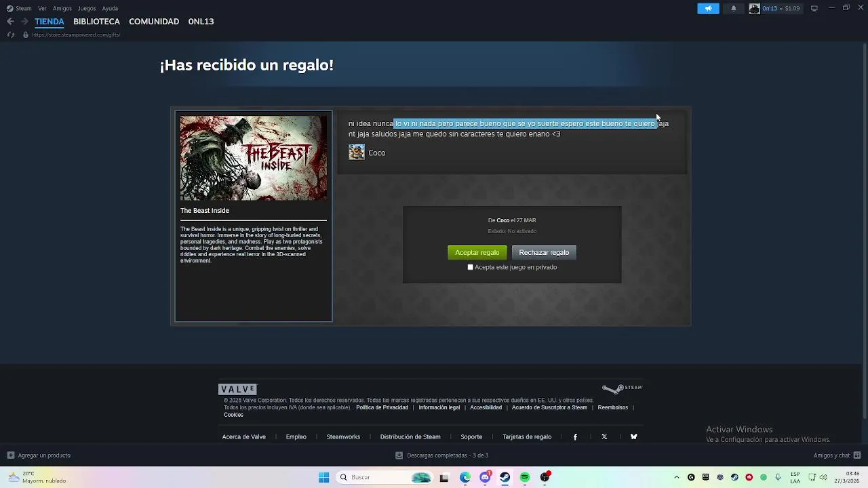Image resolution: width=868 pixels, height=488 pixels.
Task: Show hidden system tray icons chevron
Action: pyautogui.click(x=676, y=477)
